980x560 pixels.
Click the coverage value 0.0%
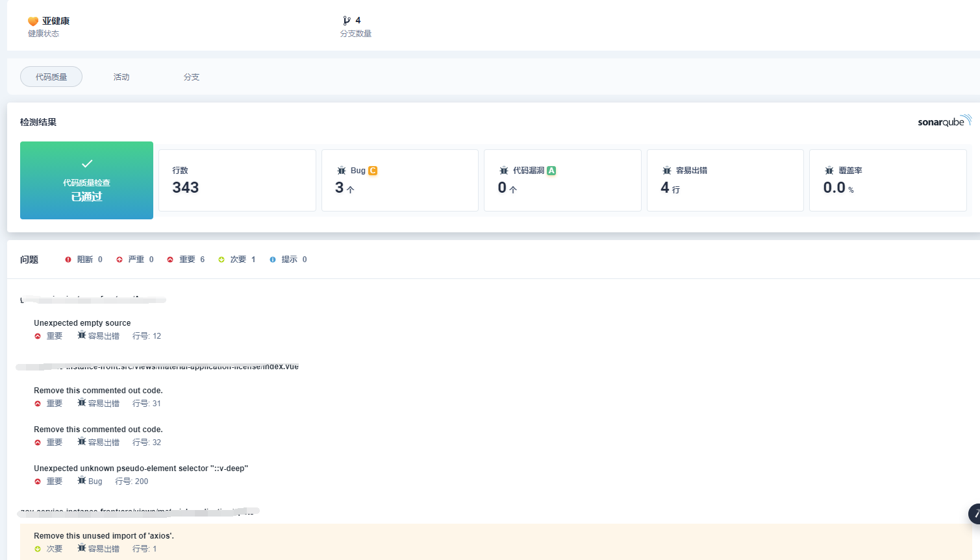[x=838, y=188]
